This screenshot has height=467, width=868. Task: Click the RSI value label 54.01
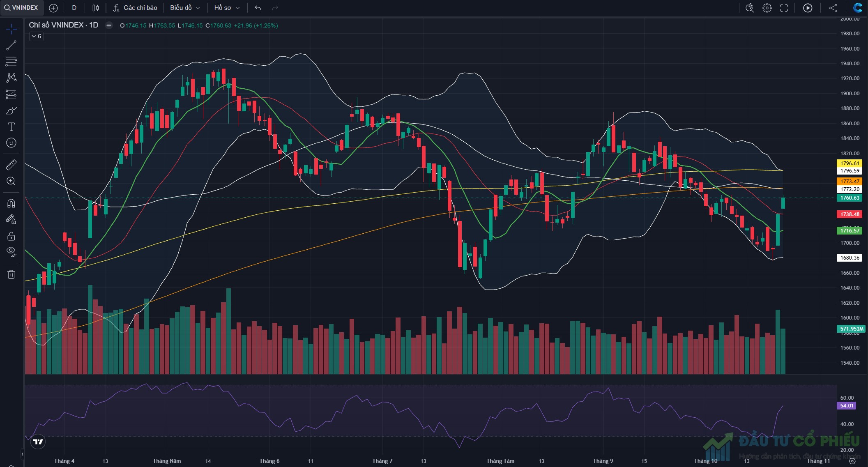click(x=847, y=405)
